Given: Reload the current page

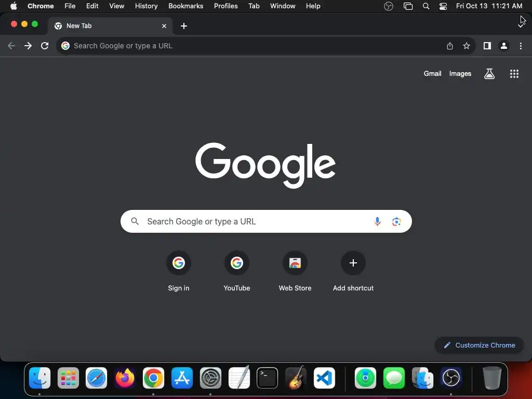Looking at the screenshot, I should pos(45,46).
